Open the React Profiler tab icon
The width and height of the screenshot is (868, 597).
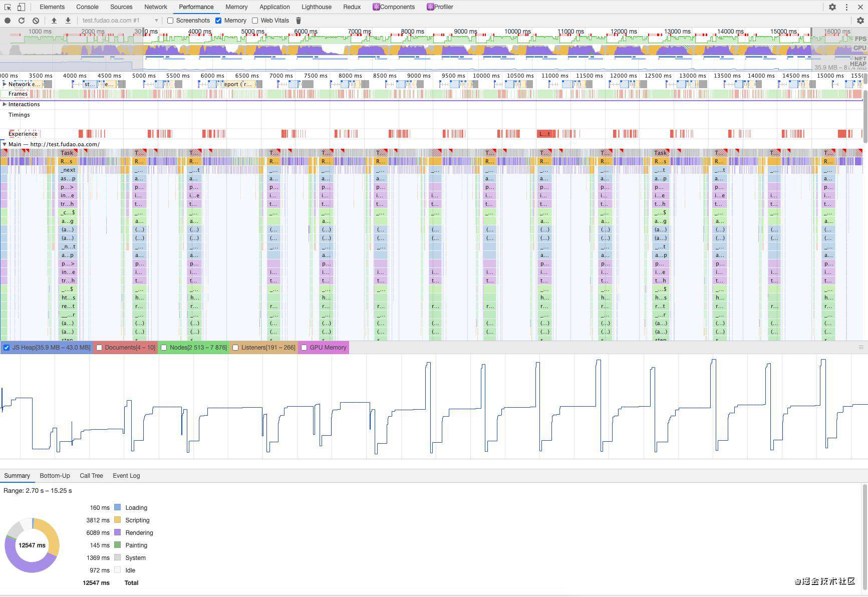pos(430,7)
